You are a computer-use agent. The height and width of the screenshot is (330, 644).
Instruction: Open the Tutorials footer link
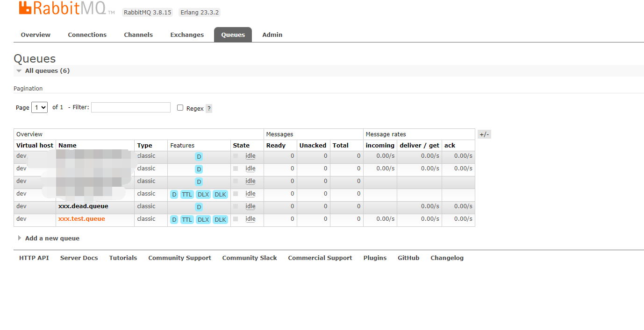tap(123, 258)
